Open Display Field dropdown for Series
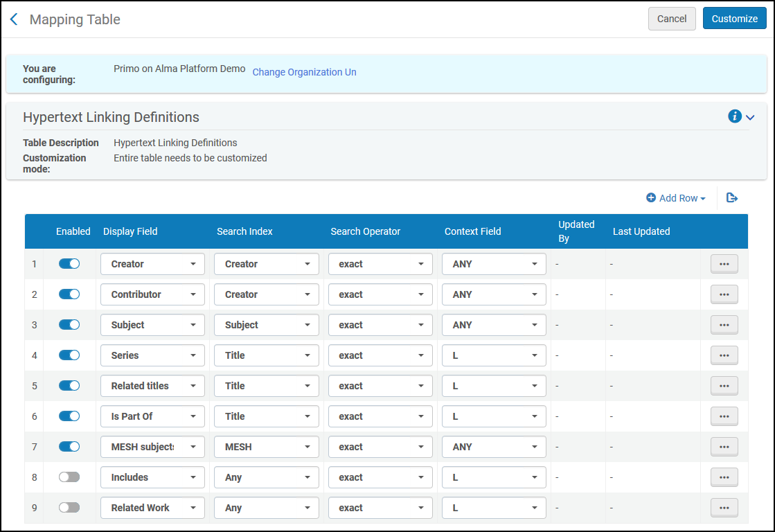The width and height of the screenshot is (775, 532). click(152, 355)
